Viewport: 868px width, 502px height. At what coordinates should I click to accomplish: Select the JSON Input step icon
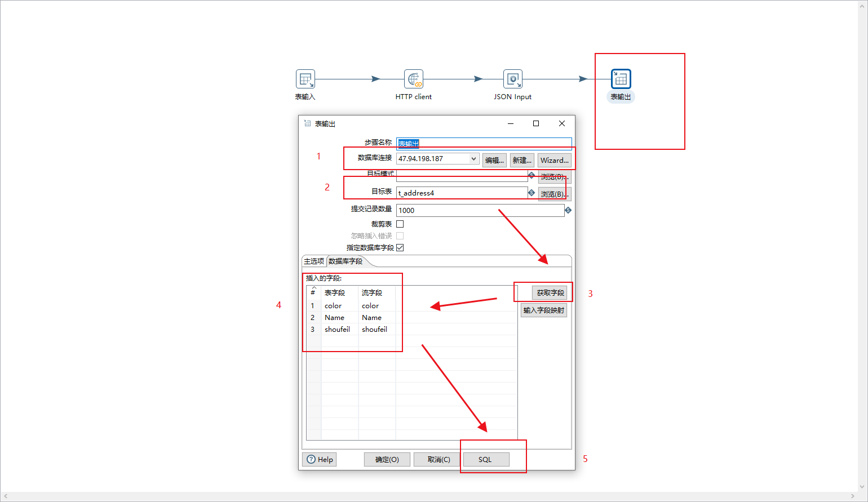click(512, 79)
